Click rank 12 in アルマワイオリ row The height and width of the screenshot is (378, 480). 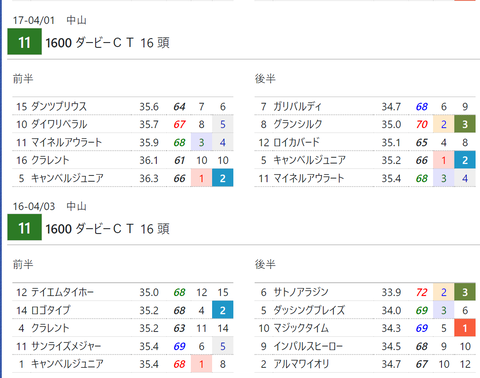pyautogui.click(x=465, y=365)
